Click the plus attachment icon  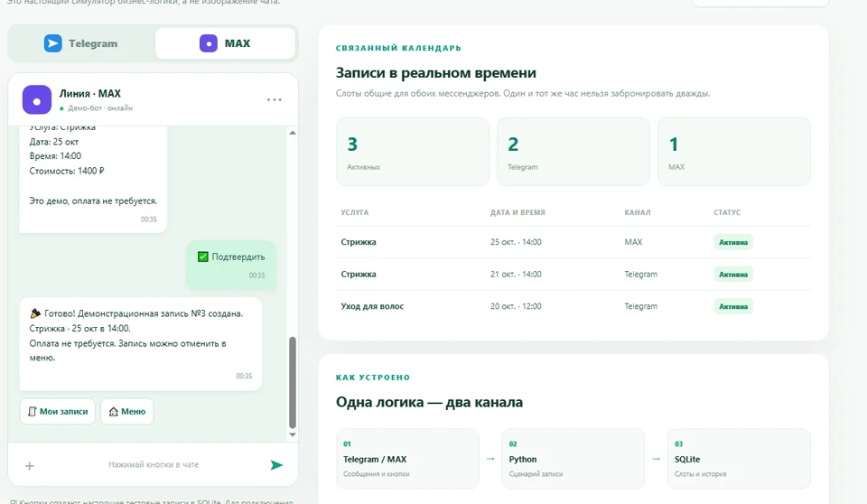pyautogui.click(x=30, y=466)
